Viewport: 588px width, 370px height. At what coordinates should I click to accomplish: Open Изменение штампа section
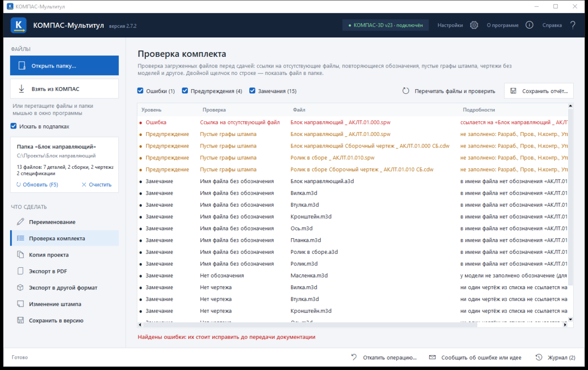pos(64,304)
